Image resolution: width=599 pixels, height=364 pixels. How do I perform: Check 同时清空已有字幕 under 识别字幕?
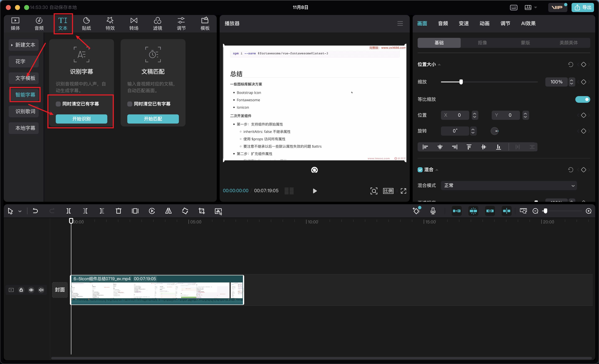click(58, 104)
